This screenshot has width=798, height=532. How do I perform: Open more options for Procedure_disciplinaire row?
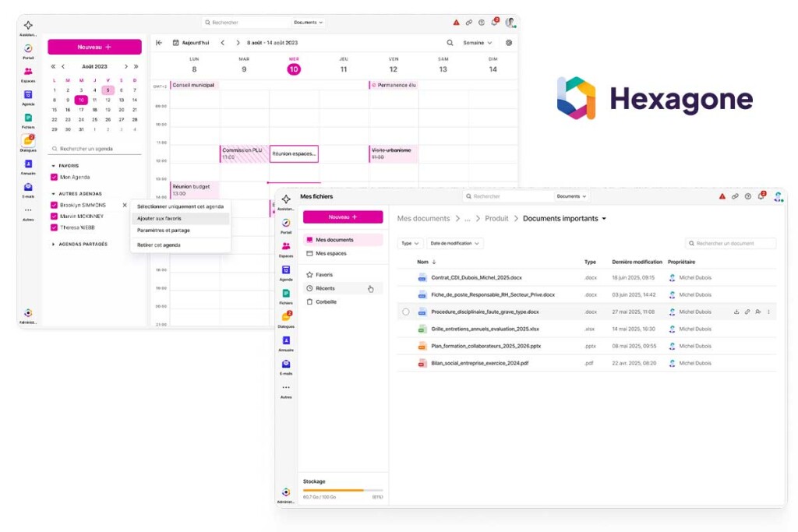tap(768, 312)
